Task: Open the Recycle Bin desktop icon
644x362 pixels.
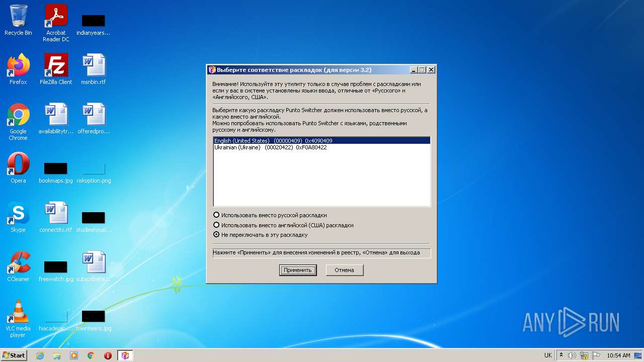Action: (18, 20)
